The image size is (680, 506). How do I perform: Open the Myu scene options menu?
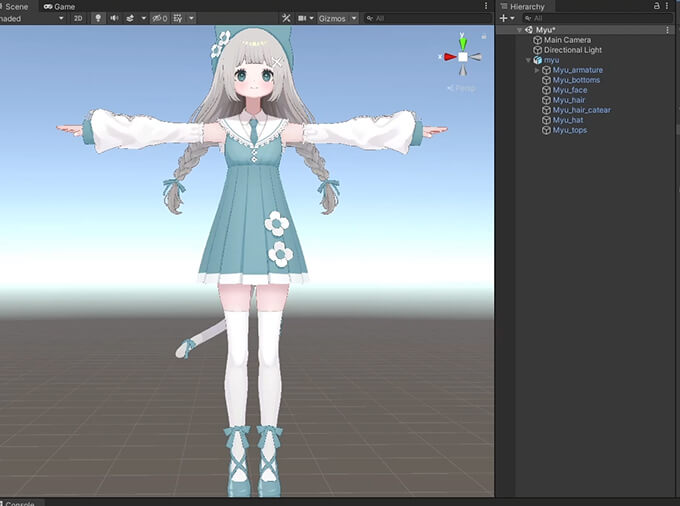[667, 30]
